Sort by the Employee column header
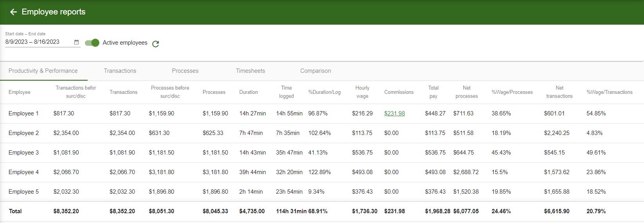644x223 pixels. point(20,92)
